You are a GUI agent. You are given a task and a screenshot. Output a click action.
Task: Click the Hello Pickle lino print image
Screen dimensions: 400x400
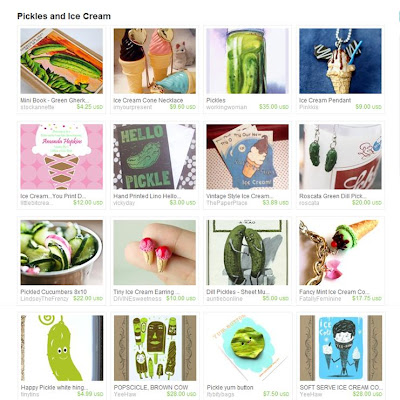(155, 157)
